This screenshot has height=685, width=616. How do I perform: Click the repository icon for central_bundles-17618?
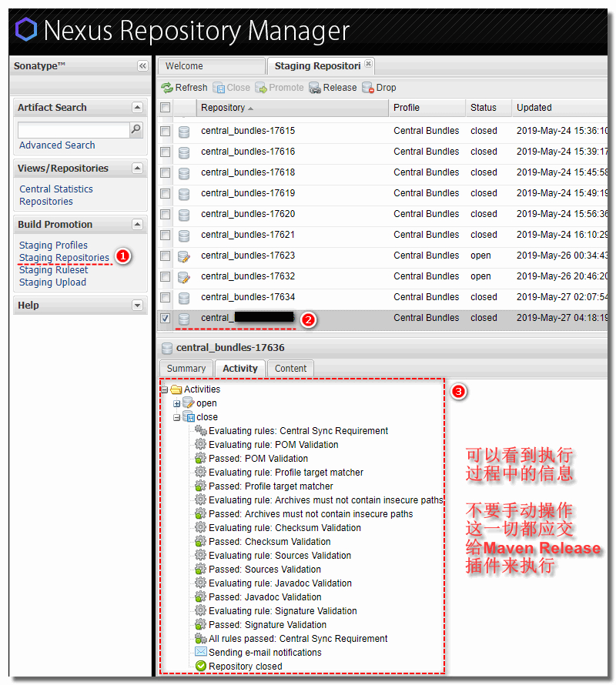pyautogui.click(x=184, y=173)
